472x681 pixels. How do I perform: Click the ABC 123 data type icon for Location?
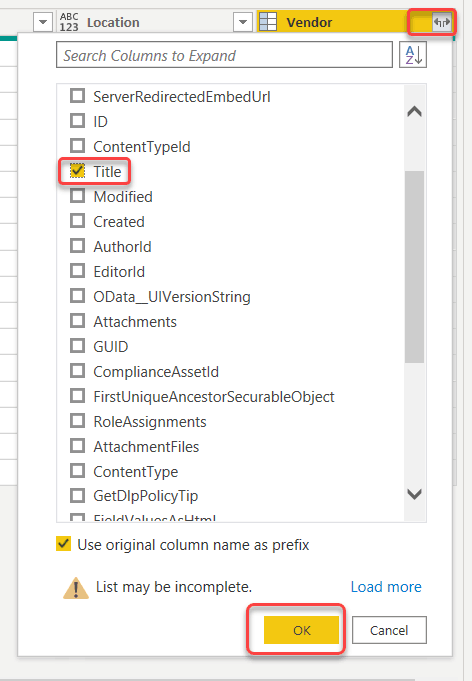69,22
